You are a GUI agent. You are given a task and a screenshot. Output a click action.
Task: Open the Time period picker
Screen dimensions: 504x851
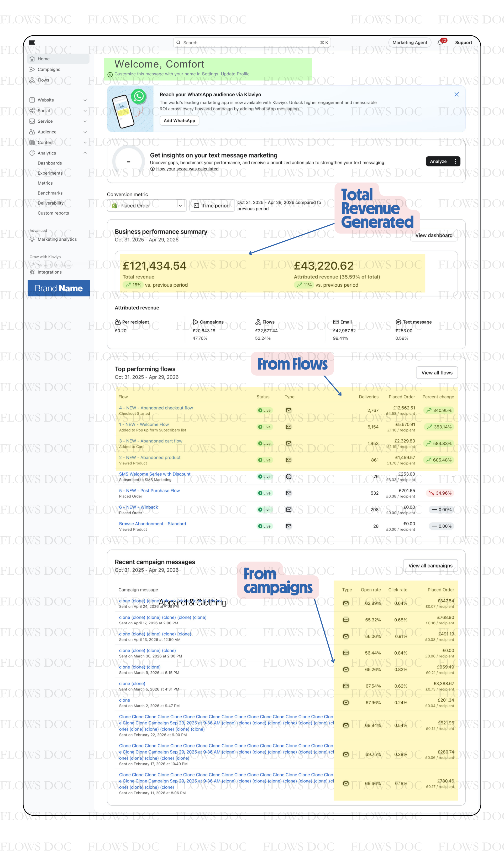point(212,206)
